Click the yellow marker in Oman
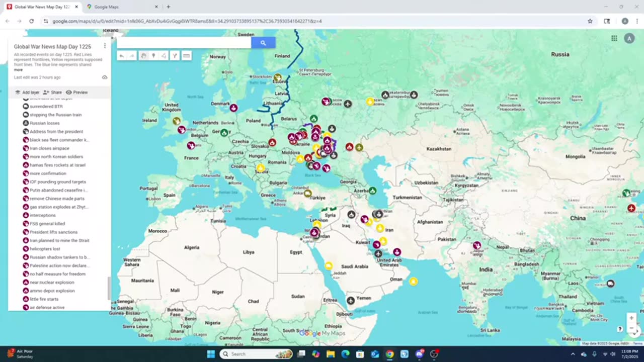Screen dimensions: 644x362 tap(413, 282)
